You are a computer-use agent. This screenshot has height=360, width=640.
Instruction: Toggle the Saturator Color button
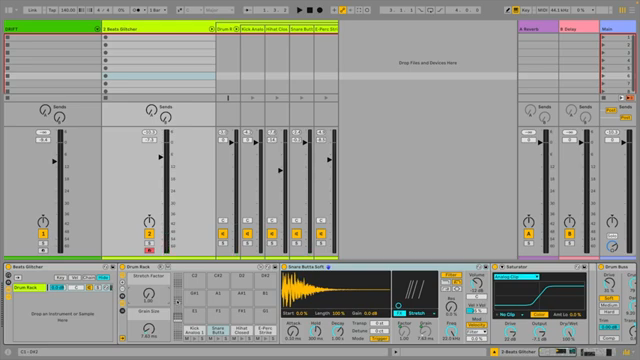pyautogui.click(x=539, y=315)
